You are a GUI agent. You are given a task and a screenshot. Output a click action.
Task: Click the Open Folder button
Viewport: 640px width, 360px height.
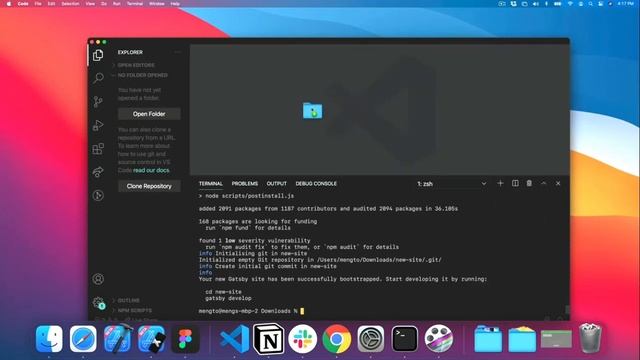click(149, 114)
